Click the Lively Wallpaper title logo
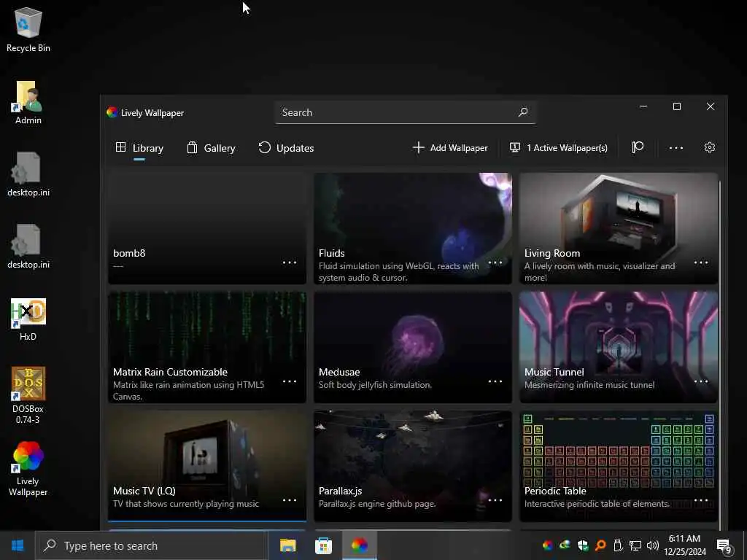The width and height of the screenshot is (747, 560). (x=112, y=112)
